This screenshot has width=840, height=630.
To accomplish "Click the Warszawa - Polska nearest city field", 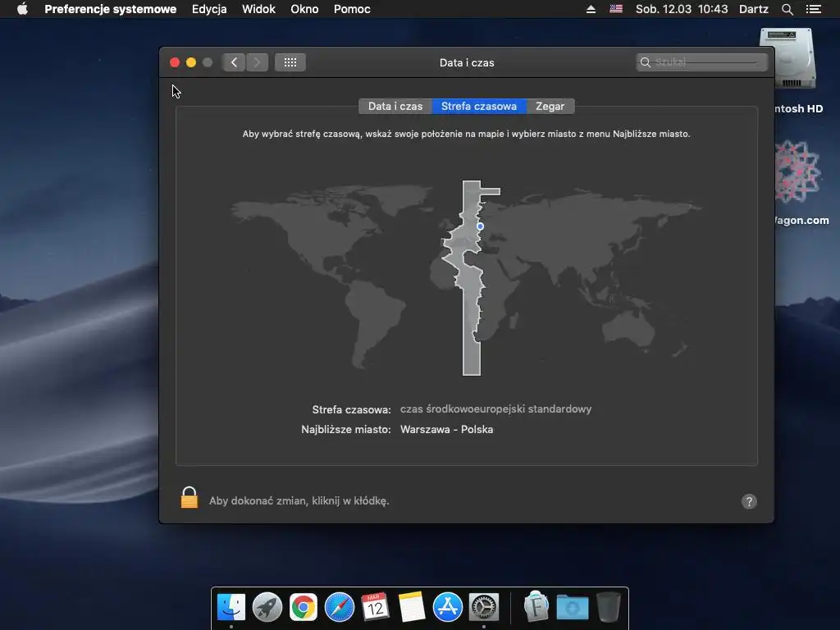I will (x=447, y=430).
